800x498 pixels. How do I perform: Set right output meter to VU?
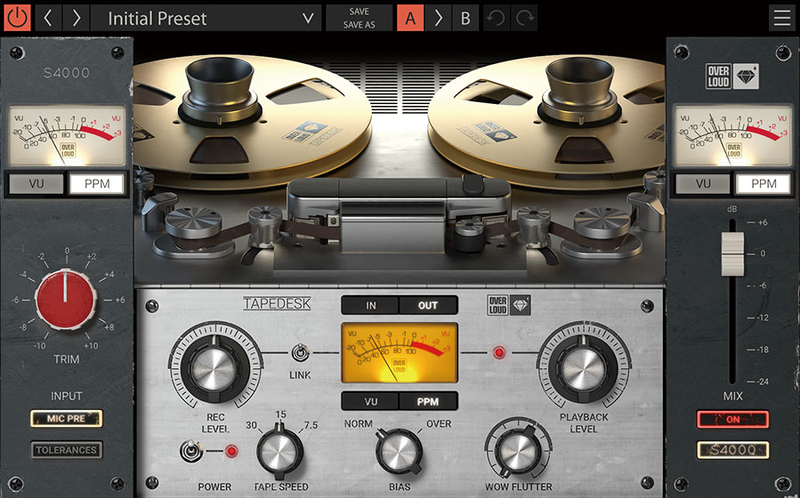703,184
